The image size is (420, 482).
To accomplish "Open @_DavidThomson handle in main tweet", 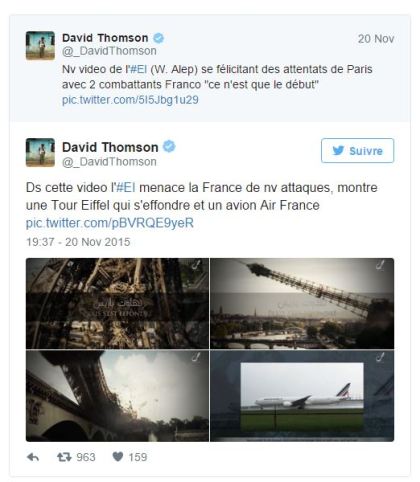I will pos(109,162).
